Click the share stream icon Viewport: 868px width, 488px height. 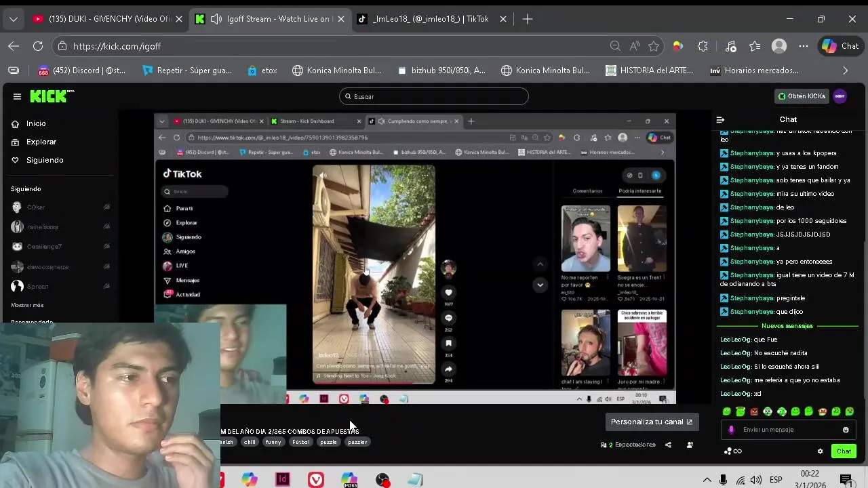(x=668, y=445)
